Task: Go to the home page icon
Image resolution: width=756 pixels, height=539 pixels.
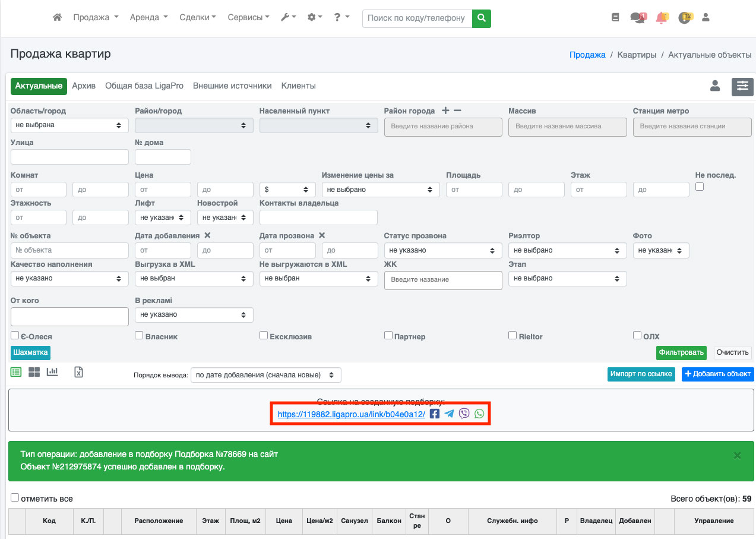Action: (x=57, y=18)
